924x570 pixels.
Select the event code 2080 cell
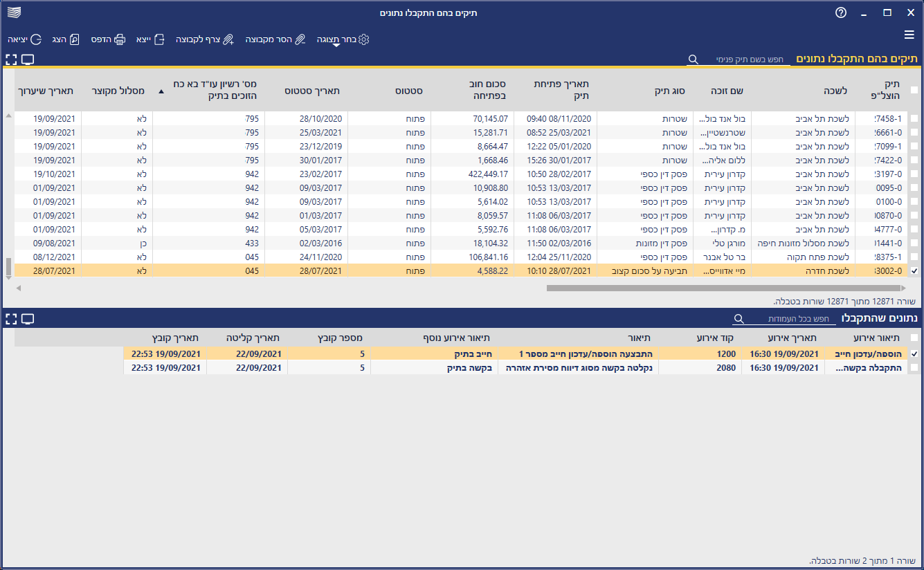(700, 368)
